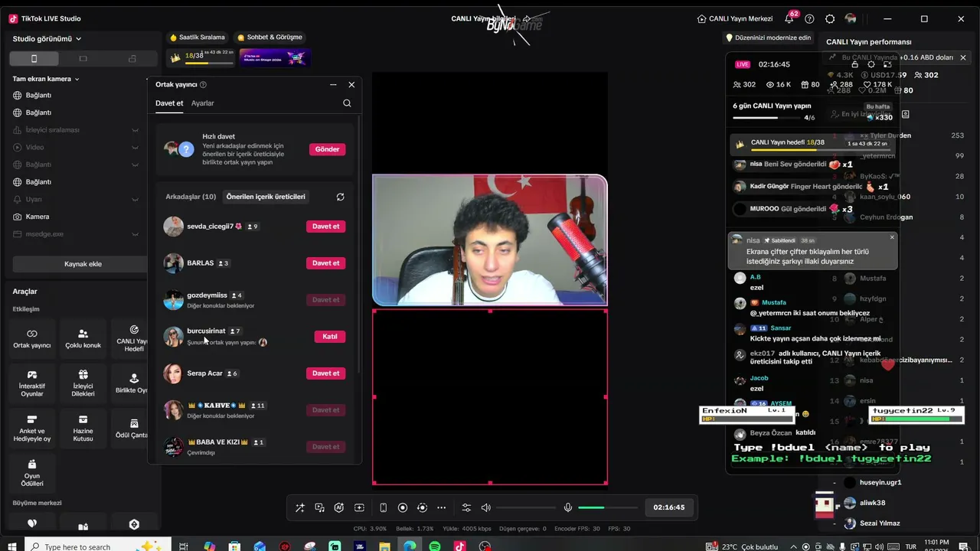Open TikTok LIVE Studio settings gear
The image size is (980, 551).
pyautogui.click(x=830, y=18)
